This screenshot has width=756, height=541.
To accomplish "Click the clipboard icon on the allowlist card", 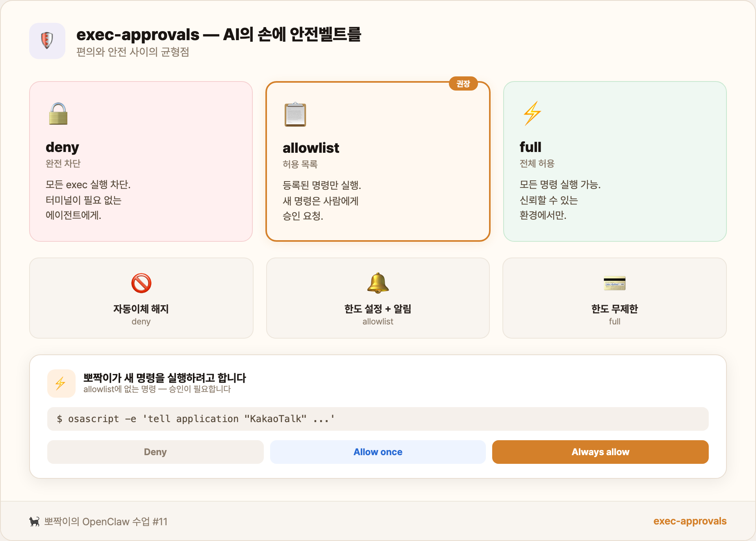I will pos(295,115).
